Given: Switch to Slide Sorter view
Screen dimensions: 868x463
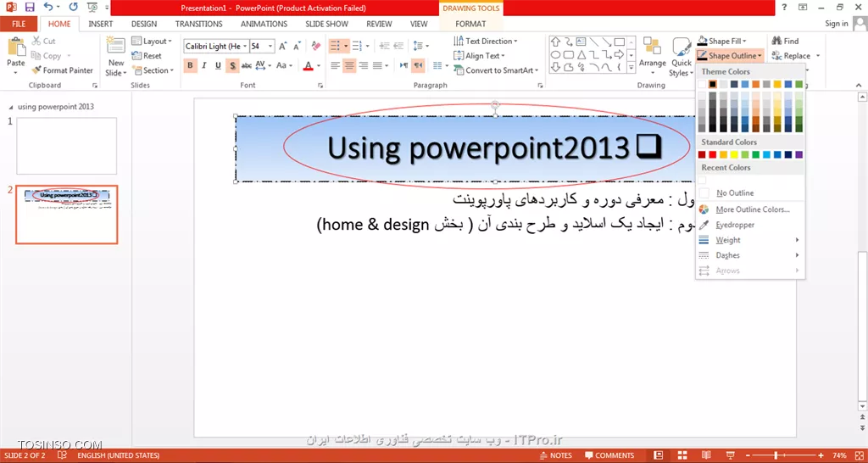Looking at the screenshot, I should tap(682, 456).
